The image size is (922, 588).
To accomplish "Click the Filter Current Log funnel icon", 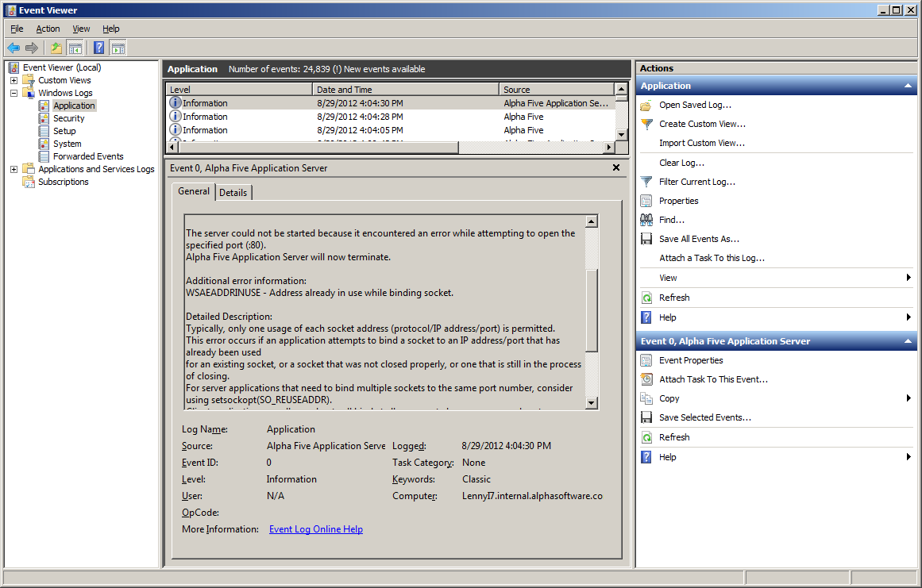I will [646, 182].
